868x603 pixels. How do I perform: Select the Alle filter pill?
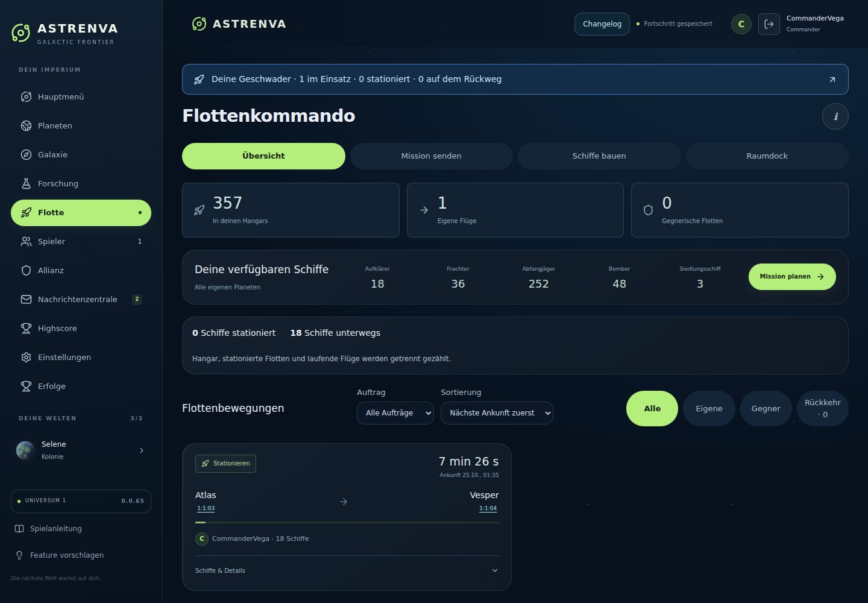coord(652,408)
